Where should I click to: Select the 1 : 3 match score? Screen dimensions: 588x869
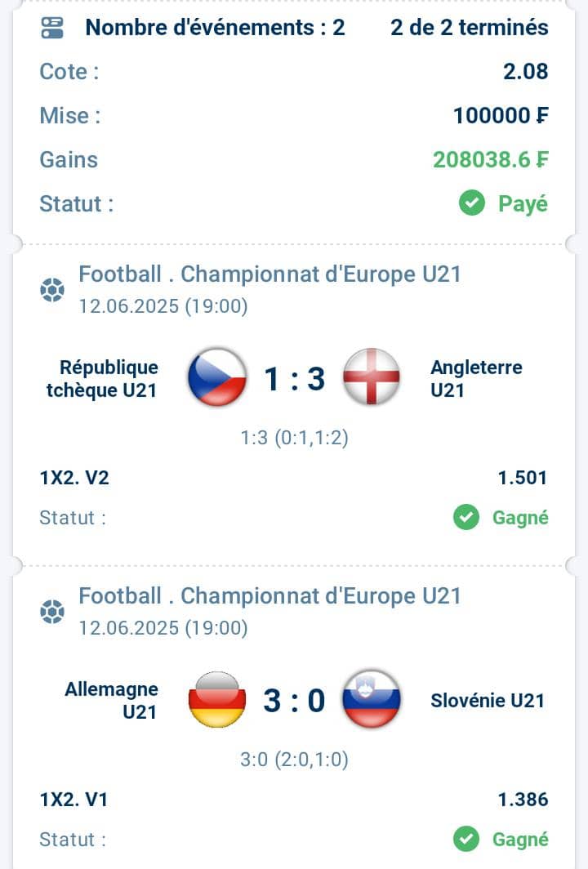click(x=294, y=379)
